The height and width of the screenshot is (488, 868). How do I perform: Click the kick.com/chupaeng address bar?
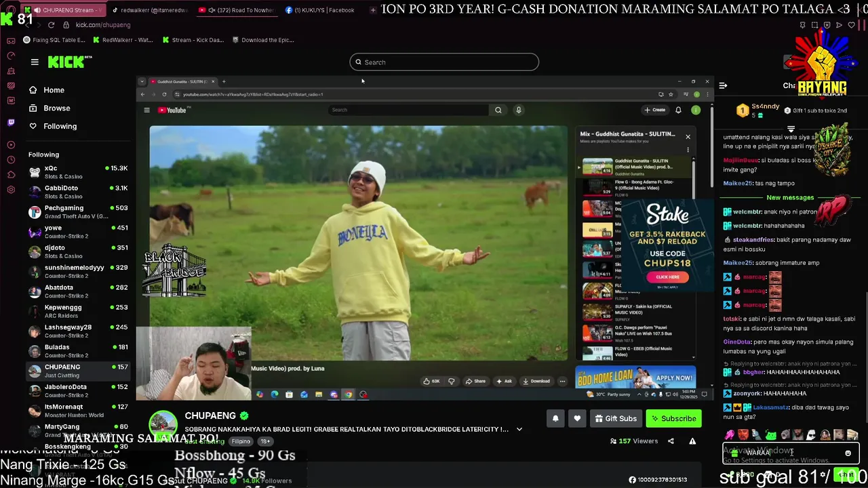click(103, 25)
